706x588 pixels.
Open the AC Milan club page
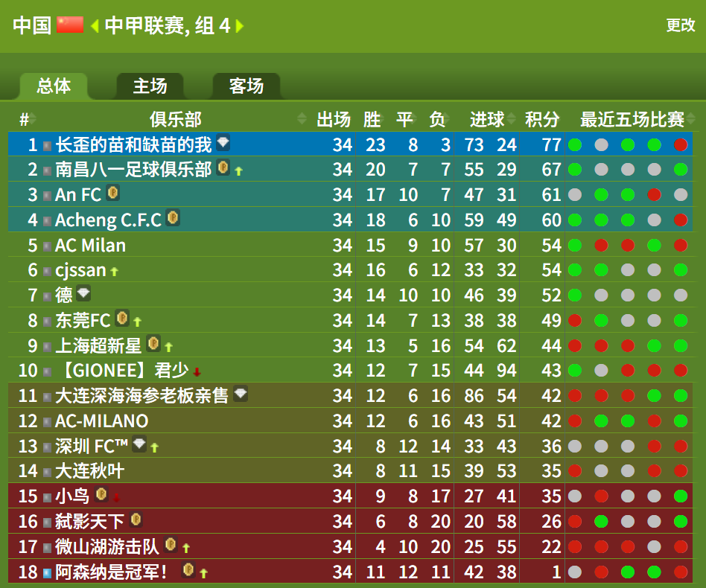tap(90, 245)
